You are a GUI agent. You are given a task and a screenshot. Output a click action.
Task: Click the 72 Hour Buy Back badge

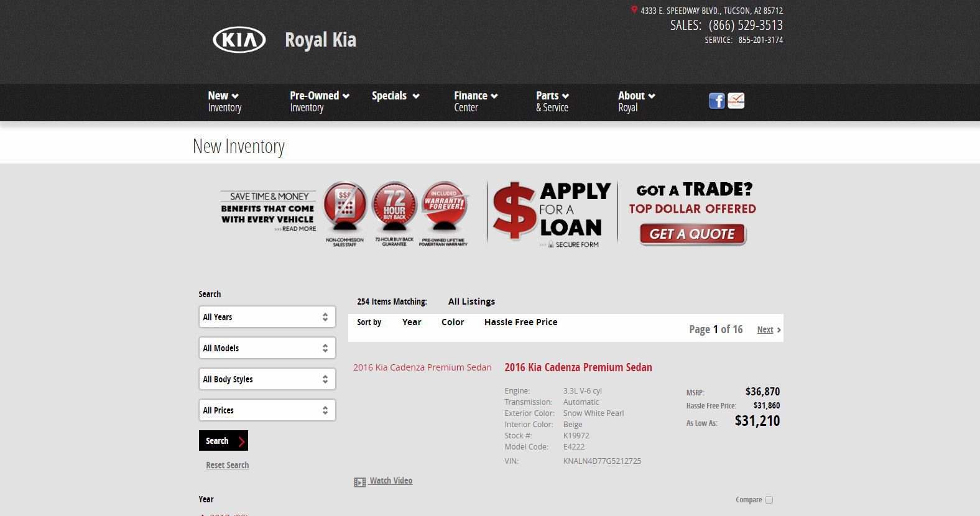[x=394, y=214]
